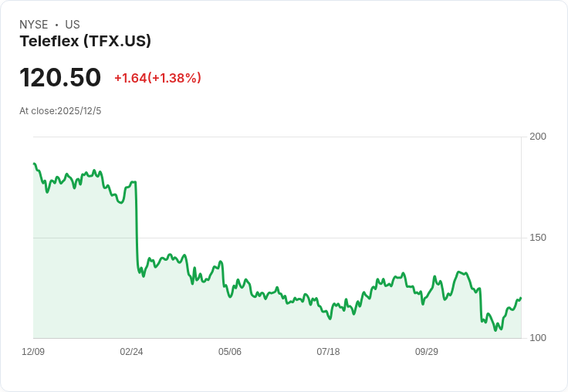
Task: Click the red +1.64(+1.38%) change value
Action: pyautogui.click(x=157, y=78)
